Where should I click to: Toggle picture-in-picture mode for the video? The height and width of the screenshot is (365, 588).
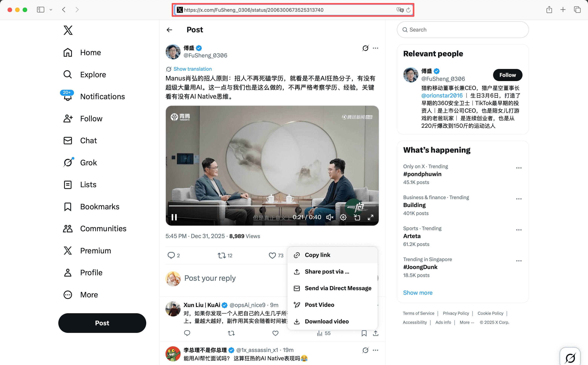(x=357, y=217)
